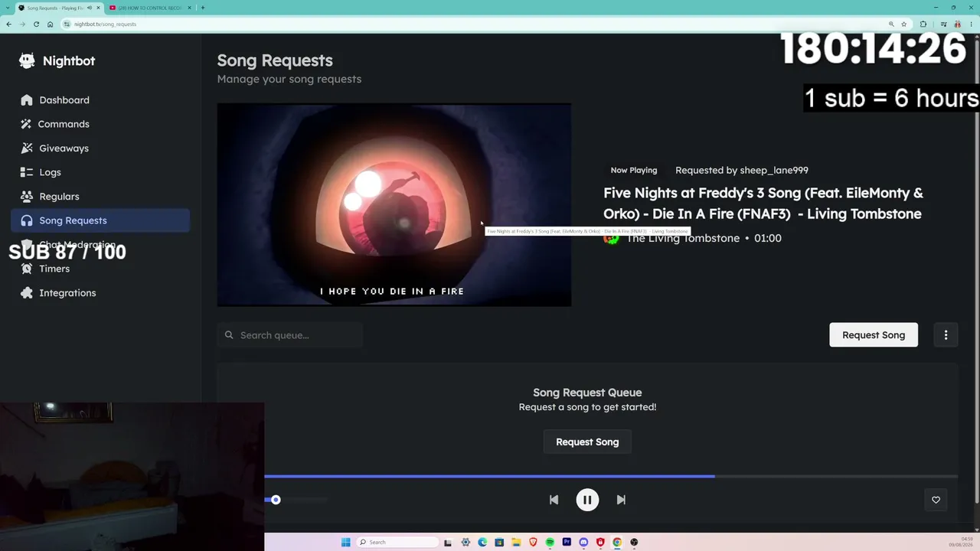Image resolution: width=980 pixels, height=551 pixels.
Task: Open the Windows Start menu
Action: point(345,543)
